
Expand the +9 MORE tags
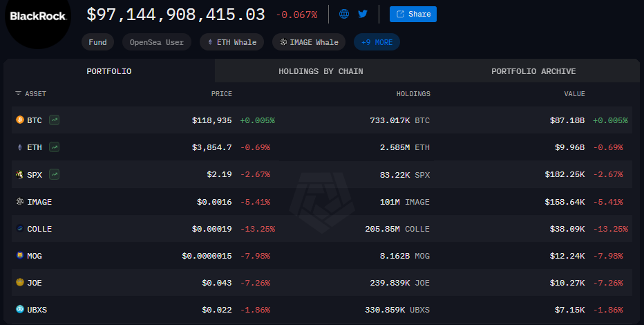(x=377, y=42)
